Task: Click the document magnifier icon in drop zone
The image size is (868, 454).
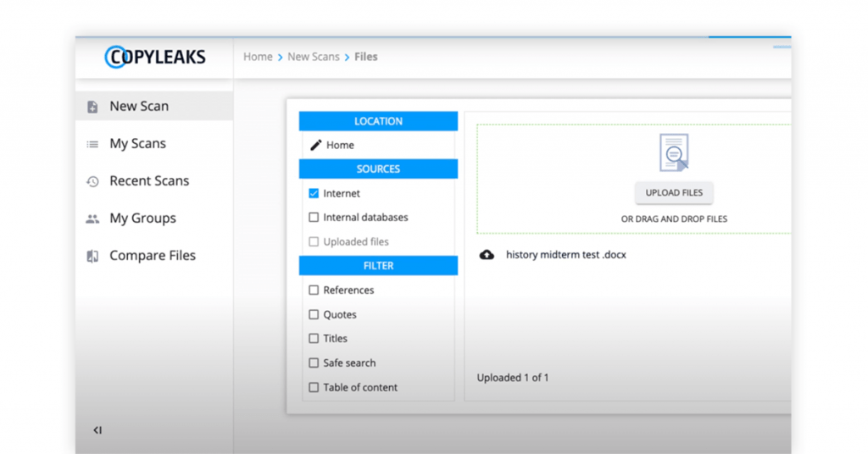Action: point(674,153)
